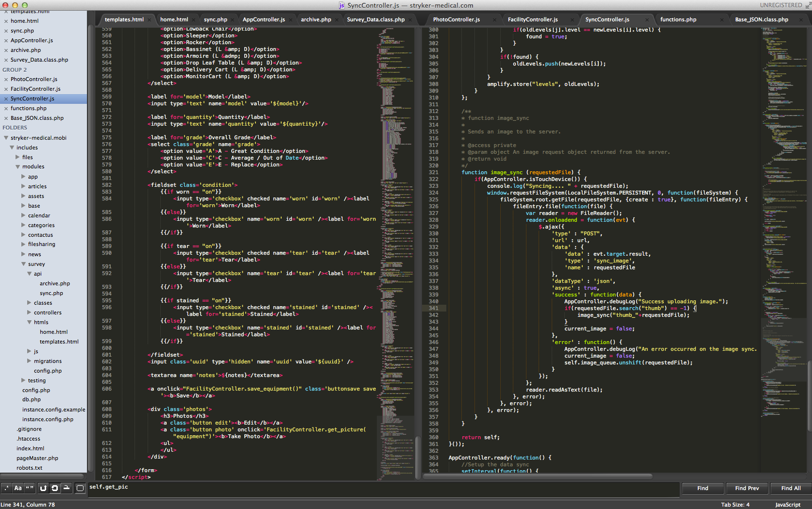Image resolution: width=812 pixels, height=509 pixels.
Task: Close the functions.php tab with its X
Action: pos(722,20)
